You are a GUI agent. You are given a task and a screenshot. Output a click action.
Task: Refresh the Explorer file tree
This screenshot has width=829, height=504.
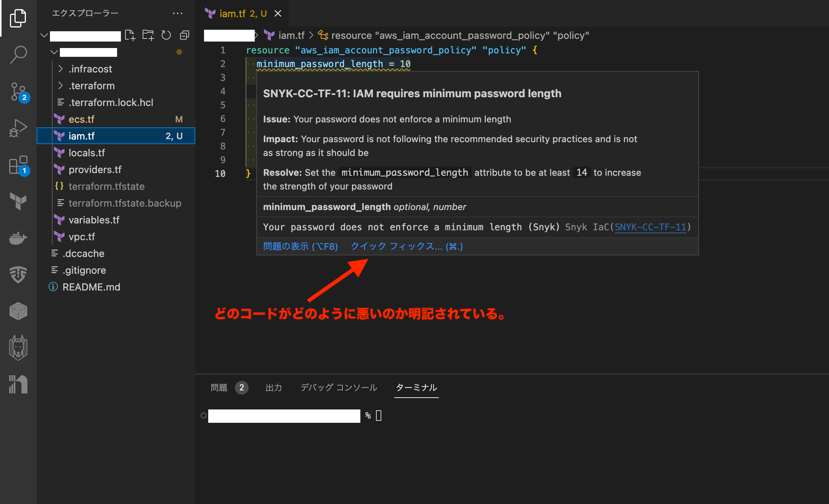(x=166, y=35)
